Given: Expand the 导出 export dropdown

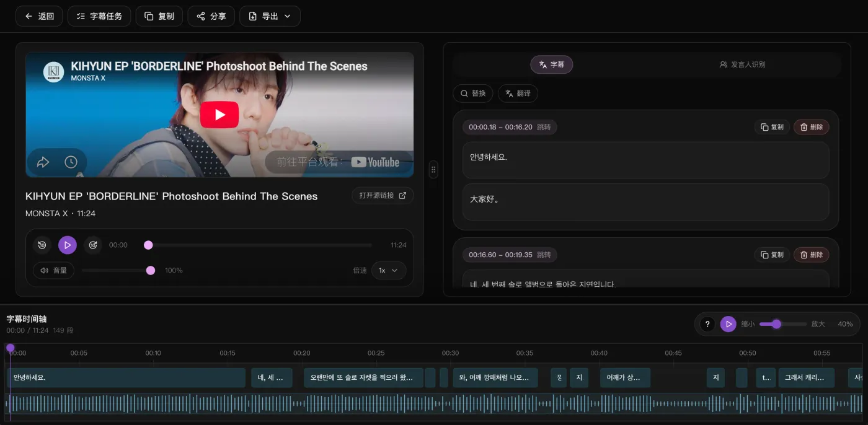Looking at the screenshot, I should [270, 16].
